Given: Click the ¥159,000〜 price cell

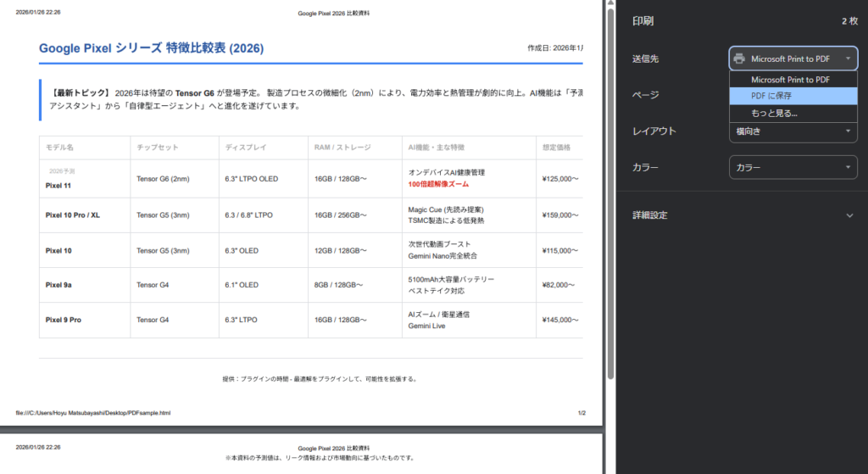Looking at the screenshot, I should 560,215.
